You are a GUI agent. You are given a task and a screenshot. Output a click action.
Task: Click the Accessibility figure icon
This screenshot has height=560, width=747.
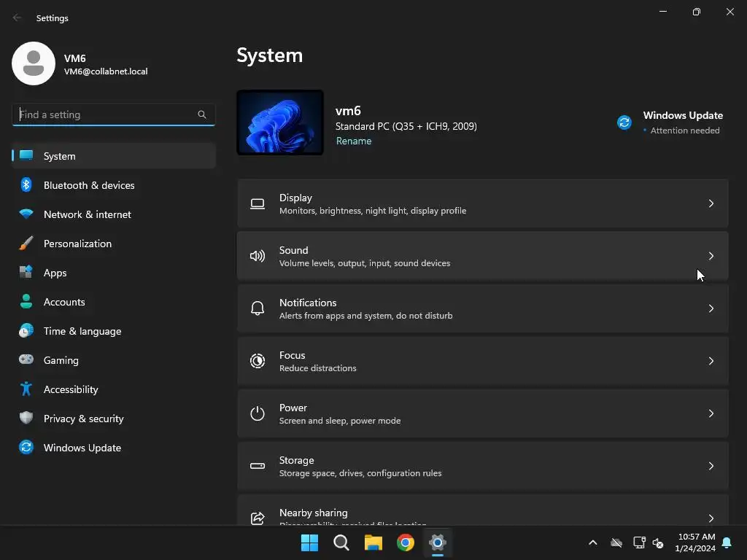pos(26,389)
